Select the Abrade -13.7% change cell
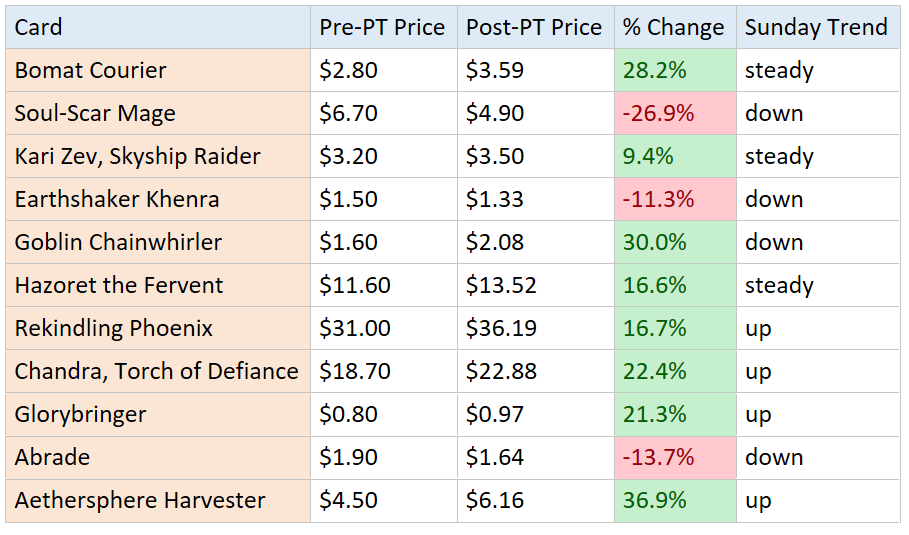Screen dimensions: 909x535 [674, 458]
